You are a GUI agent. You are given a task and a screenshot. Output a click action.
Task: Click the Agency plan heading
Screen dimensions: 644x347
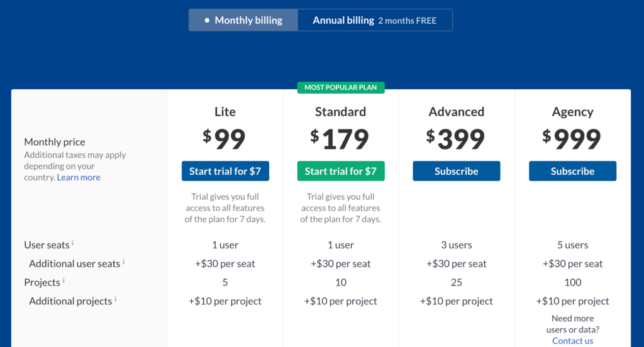(x=572, y=112)
